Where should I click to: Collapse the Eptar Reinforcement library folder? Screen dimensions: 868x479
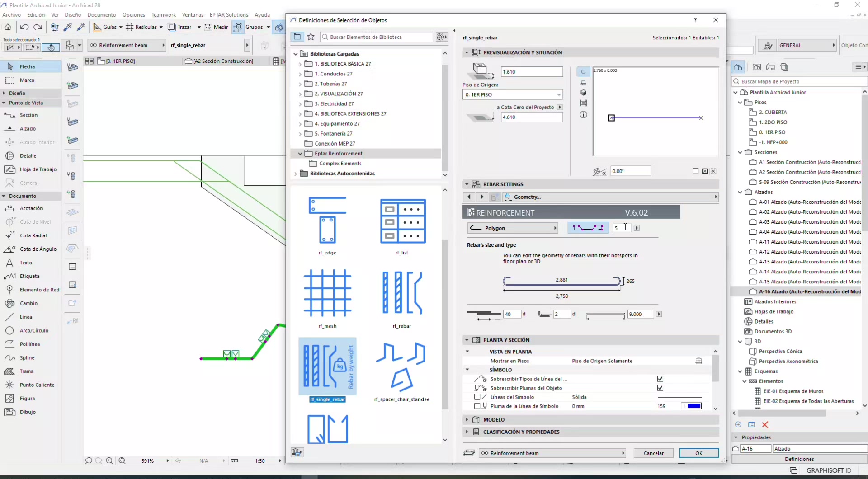click(x=300, y=154)
